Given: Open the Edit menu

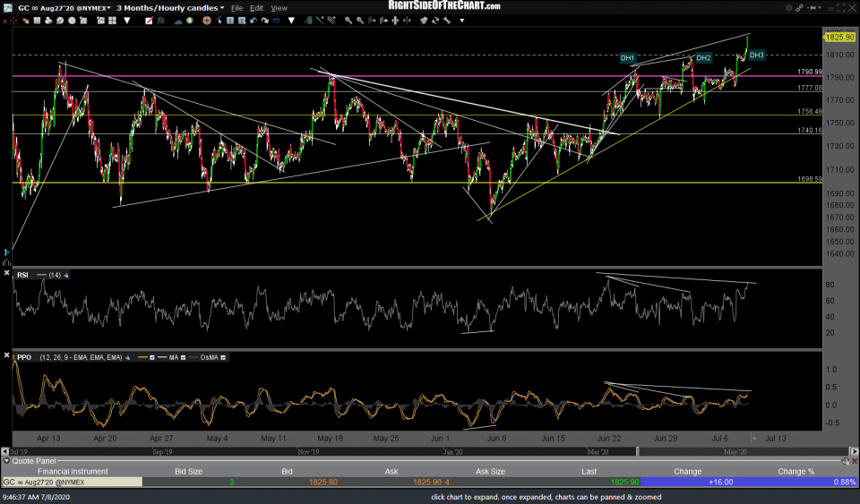Looking at the screenshot, I should point(258,8).
